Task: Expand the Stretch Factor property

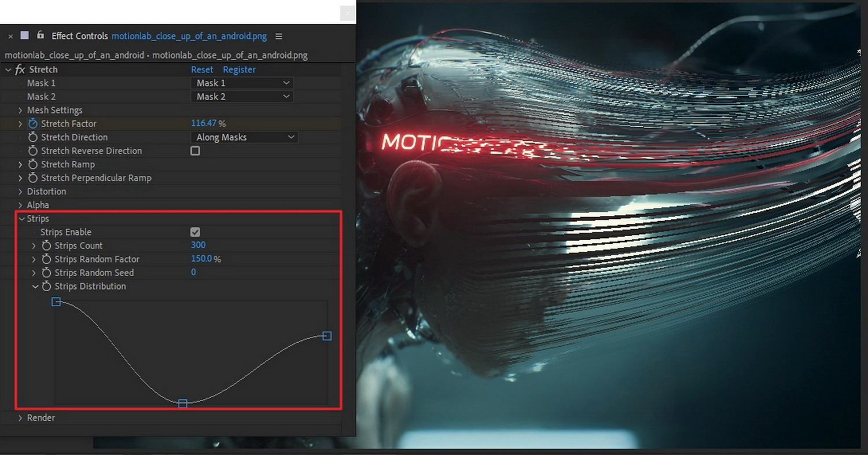Action: click(21, 124)
